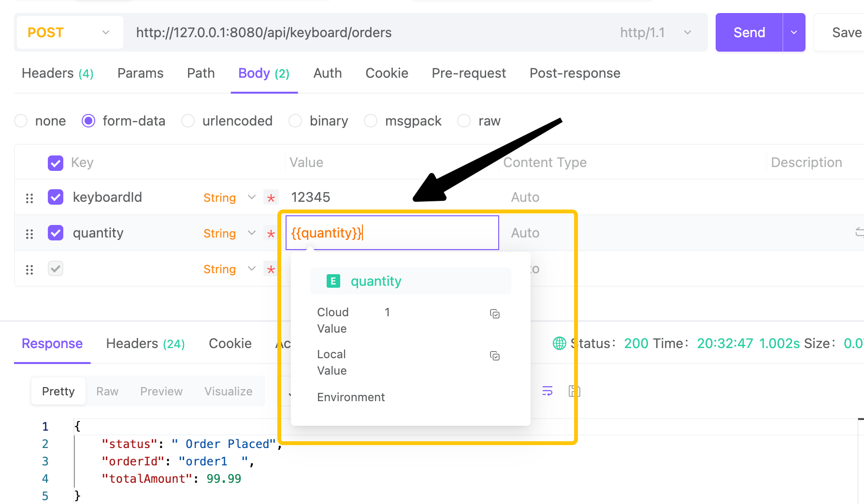Uncheck the keyboardId row checkbox
The height and width of the screenshot is (504, 864).
[56, 197]
